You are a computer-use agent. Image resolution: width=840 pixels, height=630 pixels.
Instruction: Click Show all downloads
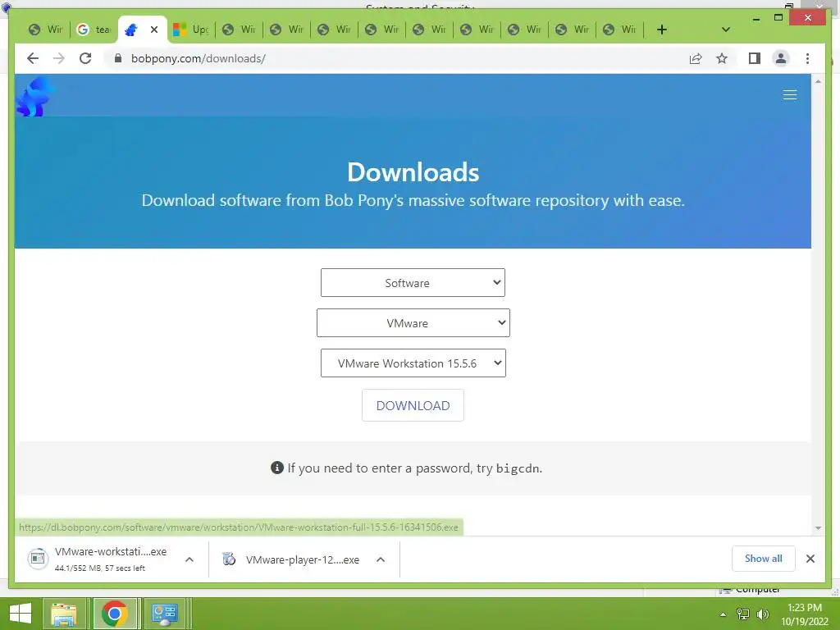point(764,559)
